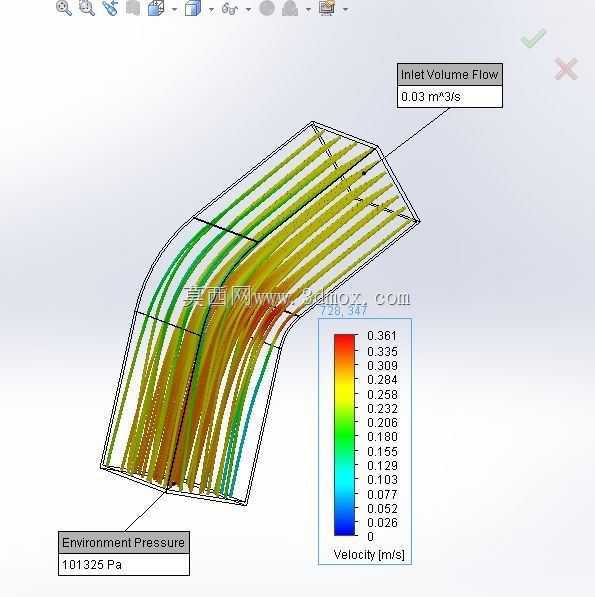Click the velocity color legend bar
The image size is (595, 597).
[x=345, y=435]
